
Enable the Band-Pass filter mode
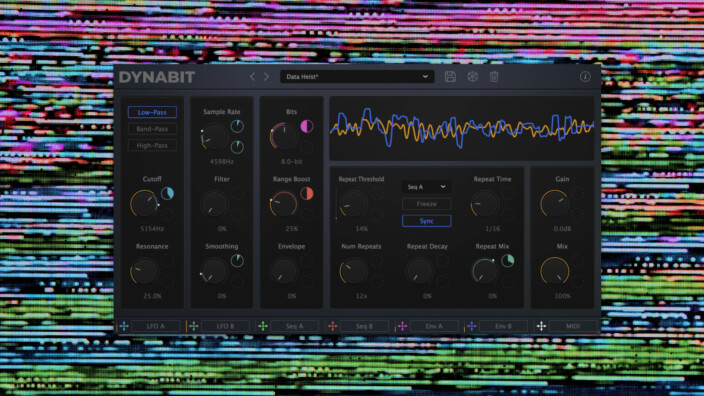click(152, 129)
